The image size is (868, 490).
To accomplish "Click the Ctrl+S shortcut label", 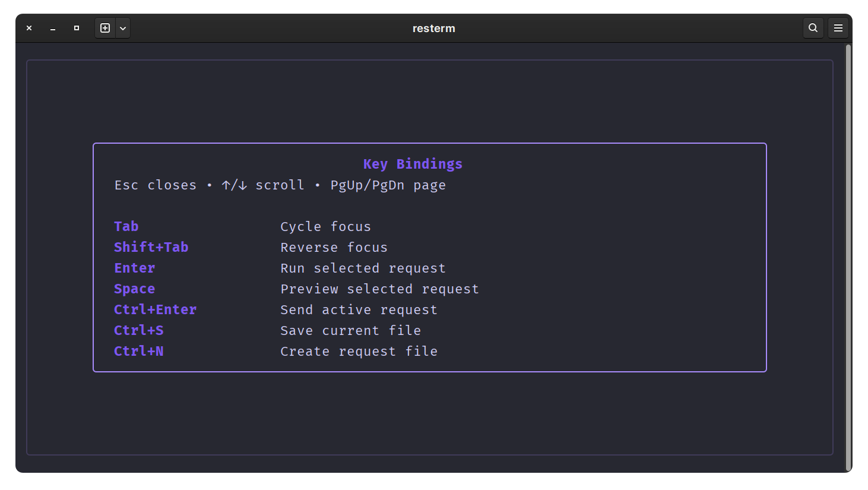I will click(x=138, y=330).
